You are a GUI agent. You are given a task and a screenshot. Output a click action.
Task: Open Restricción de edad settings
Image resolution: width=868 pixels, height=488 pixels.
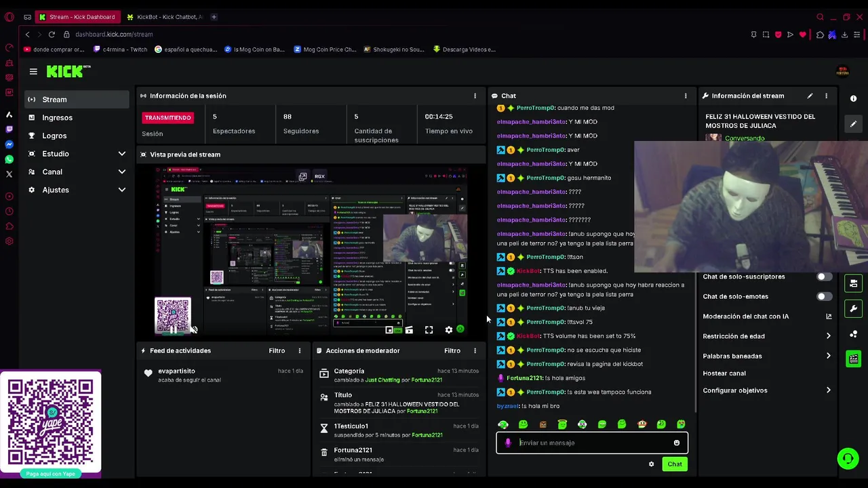tap(767, 336)
